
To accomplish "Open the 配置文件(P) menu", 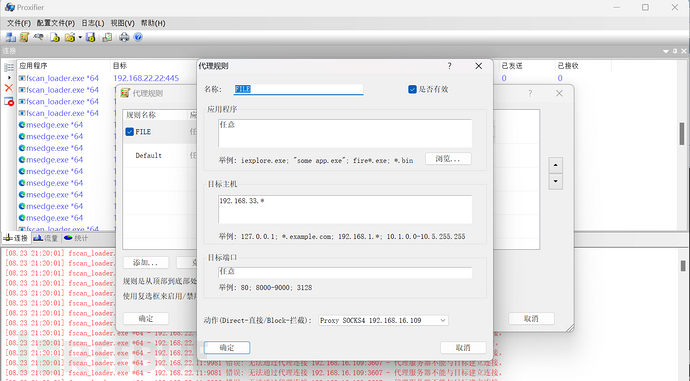I will pos(55,23).
